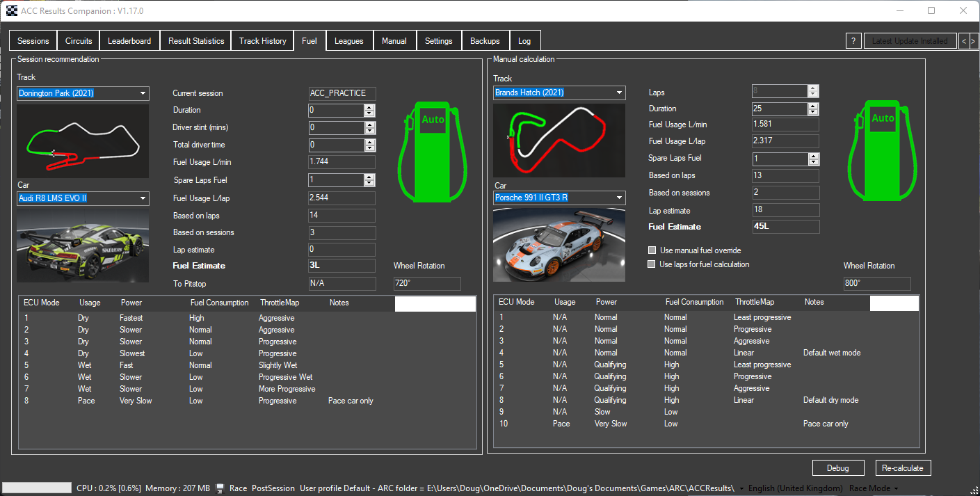The height and width of the screenshot is (496, 980).
Task: Click the computer icon in status bar
Action: [x=220, y=488]
